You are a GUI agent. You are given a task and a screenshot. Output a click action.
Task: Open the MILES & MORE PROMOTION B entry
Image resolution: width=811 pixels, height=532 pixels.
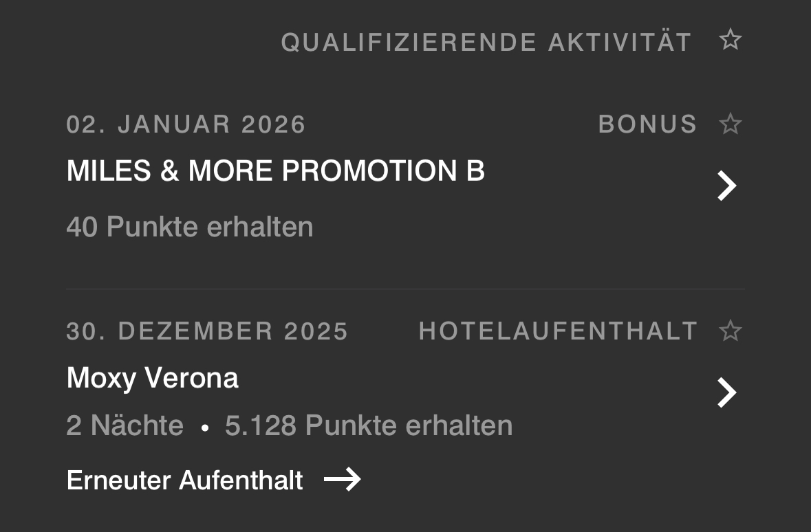coord(275,171)
